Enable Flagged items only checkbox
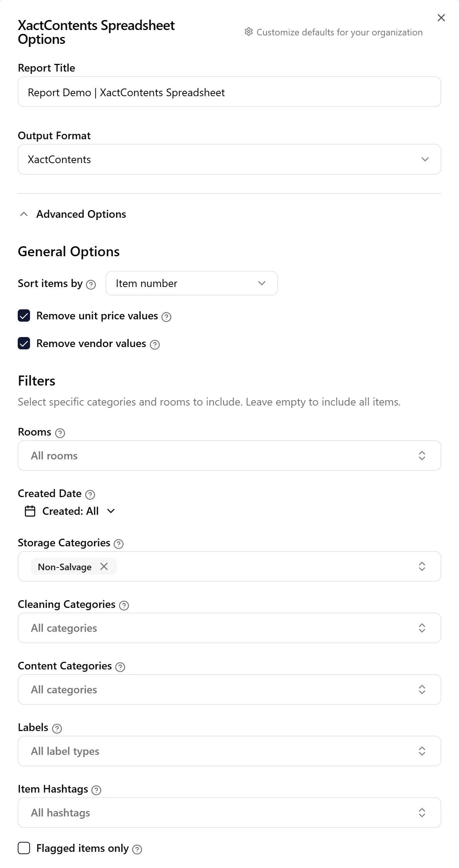Screen dimensions: 459x868 pyautogui.click(x=24, y=848)
